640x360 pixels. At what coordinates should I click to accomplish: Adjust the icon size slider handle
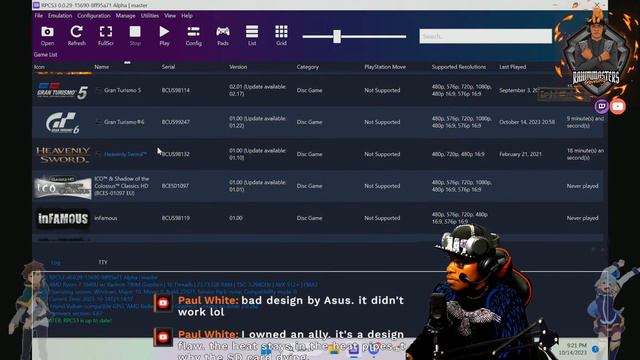pyautogui.click(x=337, y=36)
